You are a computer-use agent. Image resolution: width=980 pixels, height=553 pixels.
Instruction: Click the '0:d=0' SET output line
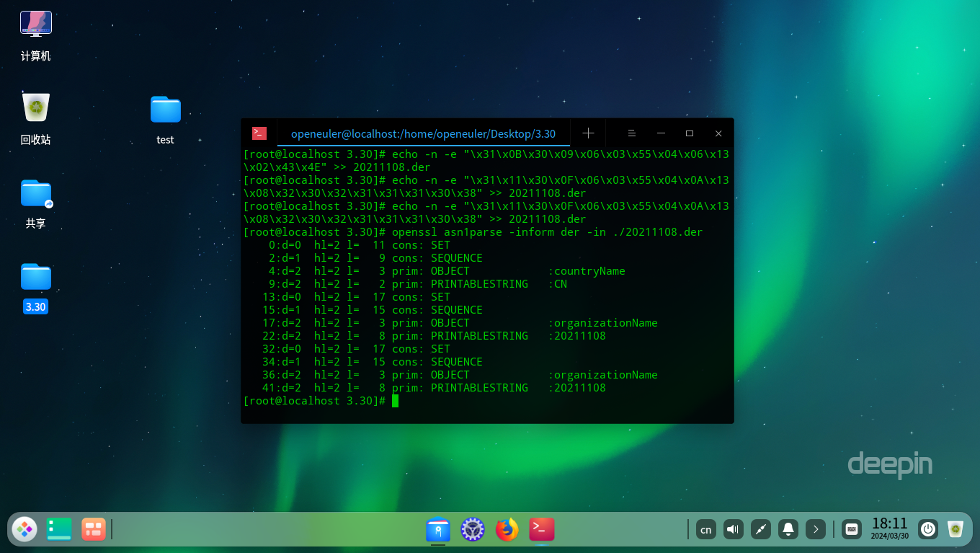[x=359, y=245]
